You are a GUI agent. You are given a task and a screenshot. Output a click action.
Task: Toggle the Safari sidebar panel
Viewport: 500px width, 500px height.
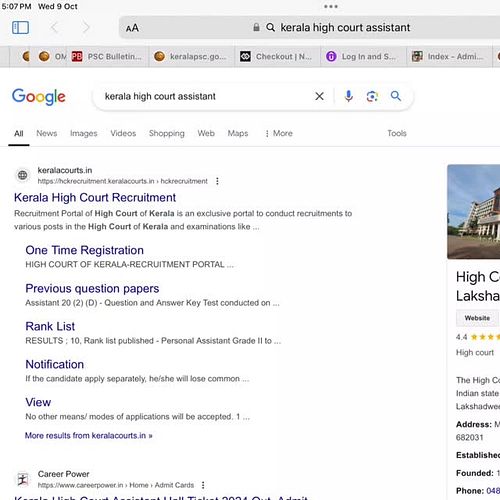[20, 28]
